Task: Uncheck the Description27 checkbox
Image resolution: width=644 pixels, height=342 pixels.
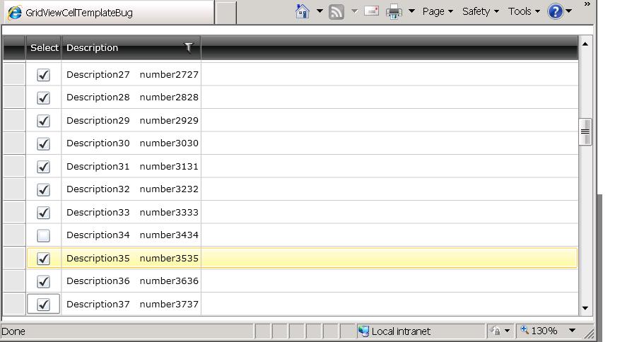Action: click(x=43, y=75)
